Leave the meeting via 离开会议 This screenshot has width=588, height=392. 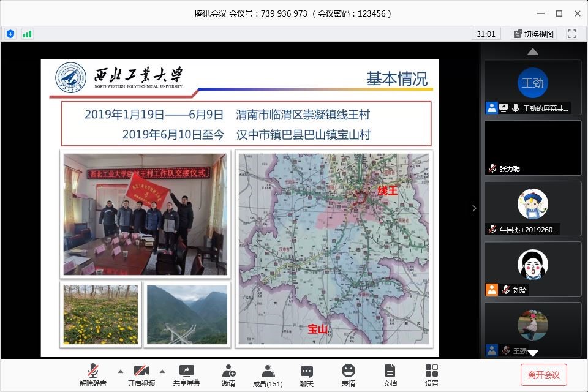point(543,375)
